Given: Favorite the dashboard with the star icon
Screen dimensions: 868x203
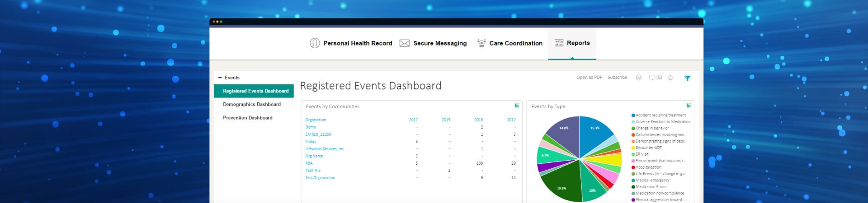Looking at the screenshot, I should click(670, 78).
